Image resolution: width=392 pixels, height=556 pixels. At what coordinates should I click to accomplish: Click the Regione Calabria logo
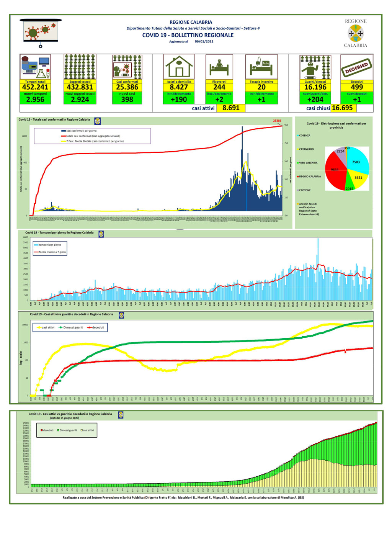coord(356,33)
